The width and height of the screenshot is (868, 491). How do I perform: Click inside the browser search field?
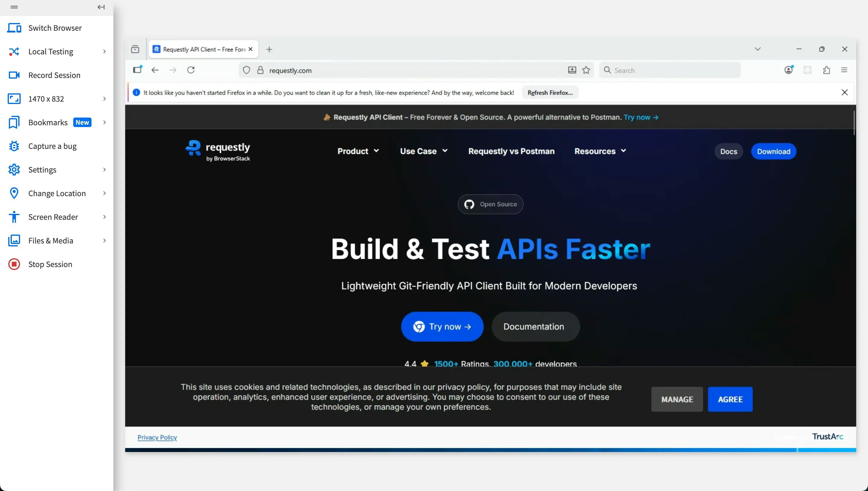670,70
